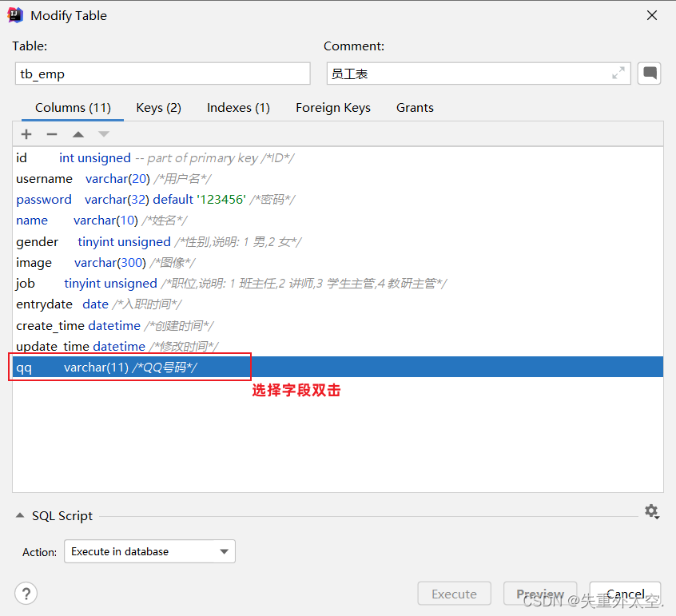Select the job column row
Screen dimensions: 676x616
[337, 283]
